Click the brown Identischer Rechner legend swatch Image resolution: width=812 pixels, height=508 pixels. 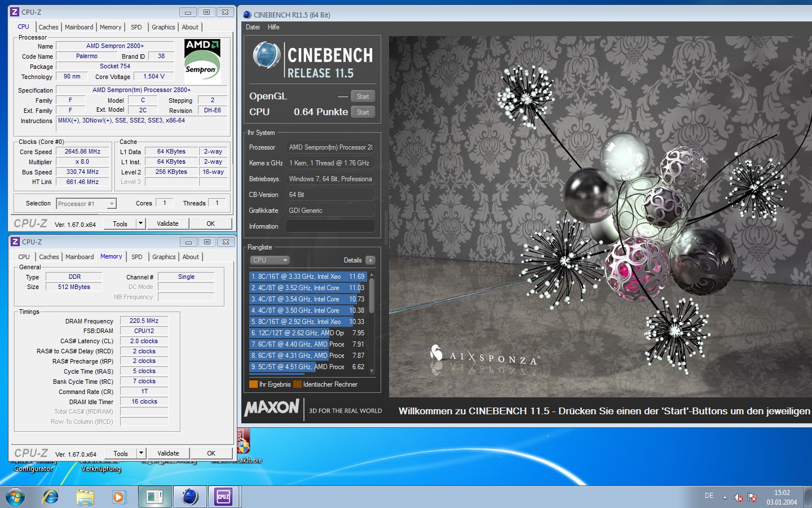(x=297, y=384)
